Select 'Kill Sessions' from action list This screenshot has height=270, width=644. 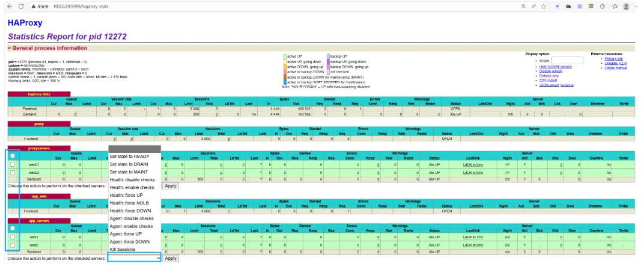123,250
